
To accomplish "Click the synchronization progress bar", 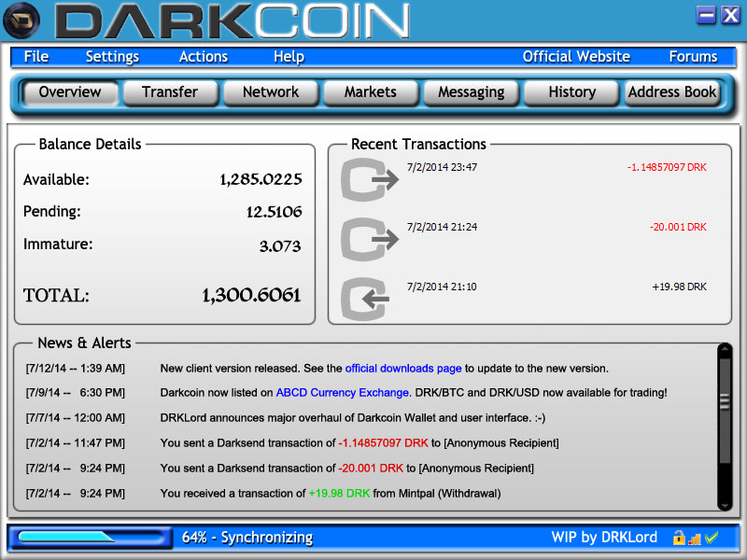I will 91,538.
